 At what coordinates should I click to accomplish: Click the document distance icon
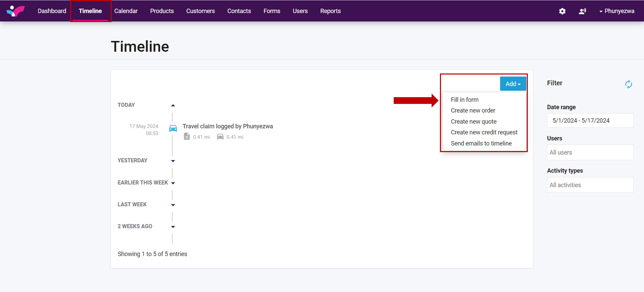pos(186,137)
